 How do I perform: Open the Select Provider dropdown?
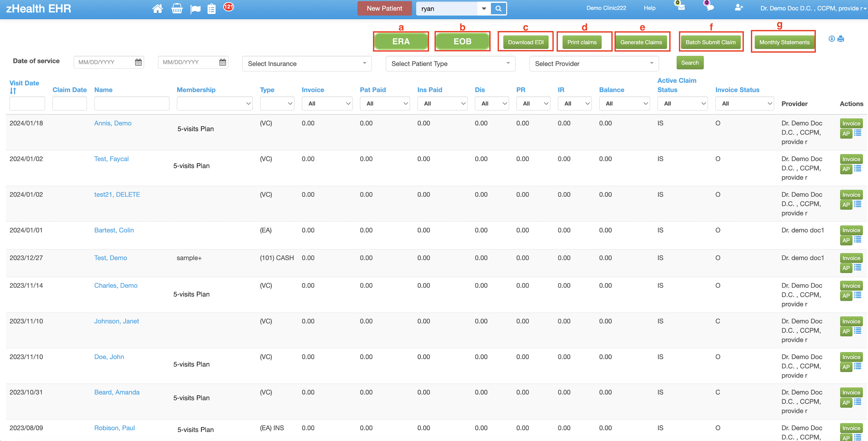click(x=594, y=64)
